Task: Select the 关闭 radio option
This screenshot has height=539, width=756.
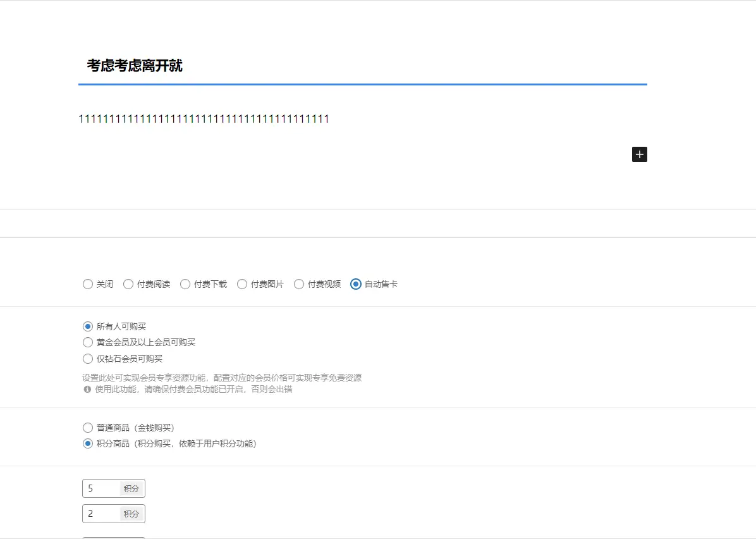Action: point(88,284)
